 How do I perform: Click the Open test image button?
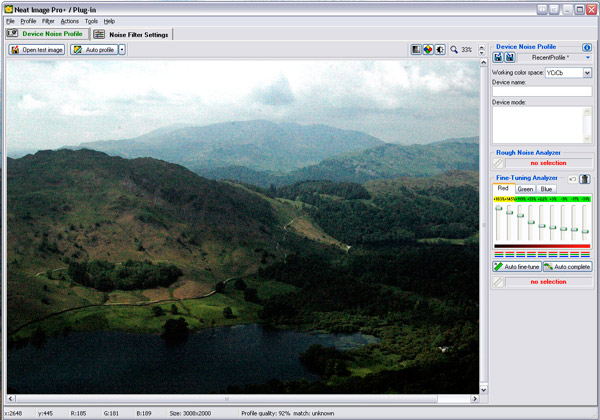point(37,50)
